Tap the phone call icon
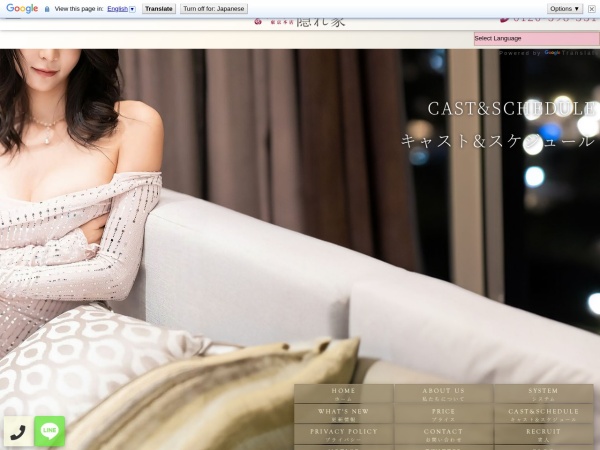600x450 pixels. [x=18, y=432]
